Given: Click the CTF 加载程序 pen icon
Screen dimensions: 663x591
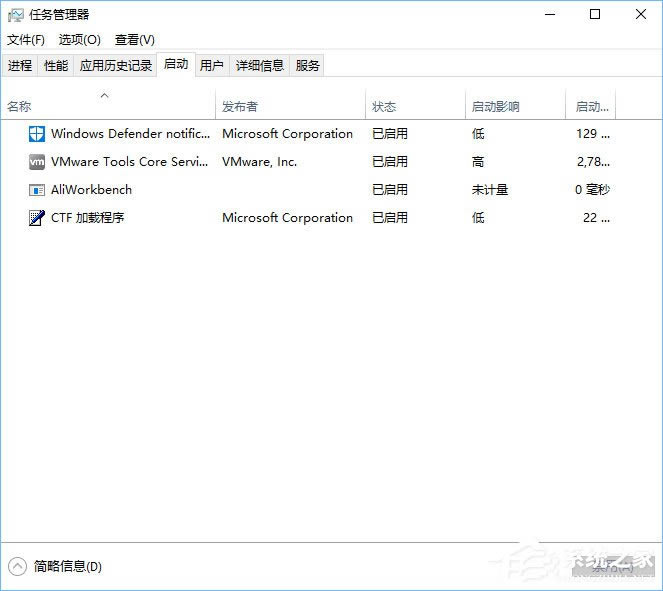Looking at the screenshot, I should pos(36,218).
